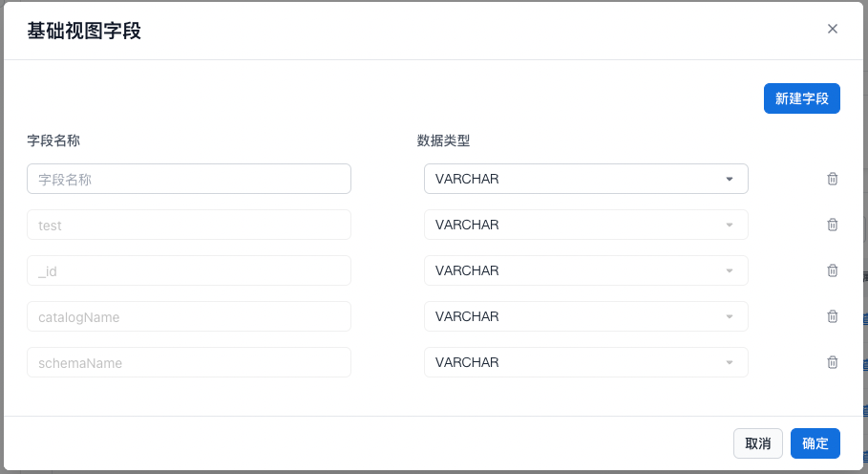The image size is (868, 474).
Task: Delete the catalogName field row
Action: click(x=832, y=316)
